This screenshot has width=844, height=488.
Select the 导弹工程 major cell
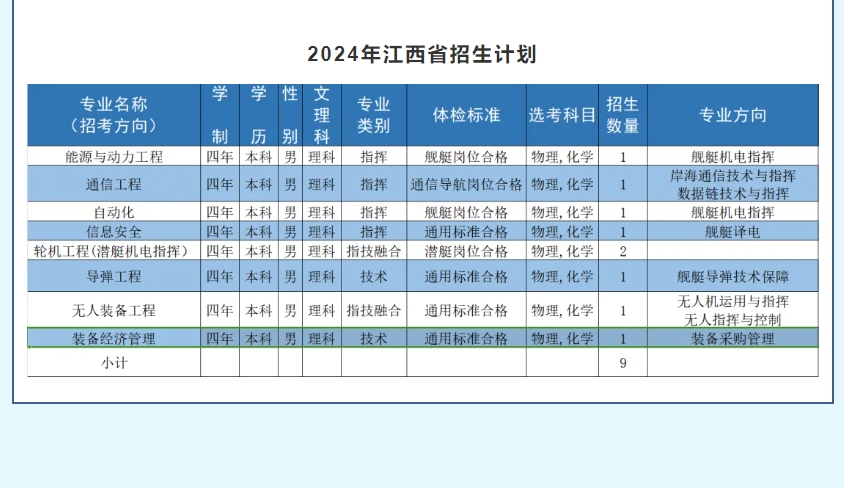[x=114, y=276]
